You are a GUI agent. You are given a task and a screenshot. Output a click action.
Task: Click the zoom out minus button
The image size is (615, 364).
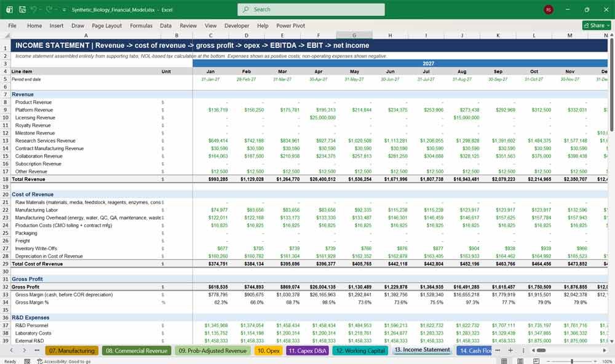pyautogui.click(x=549, y=361)
